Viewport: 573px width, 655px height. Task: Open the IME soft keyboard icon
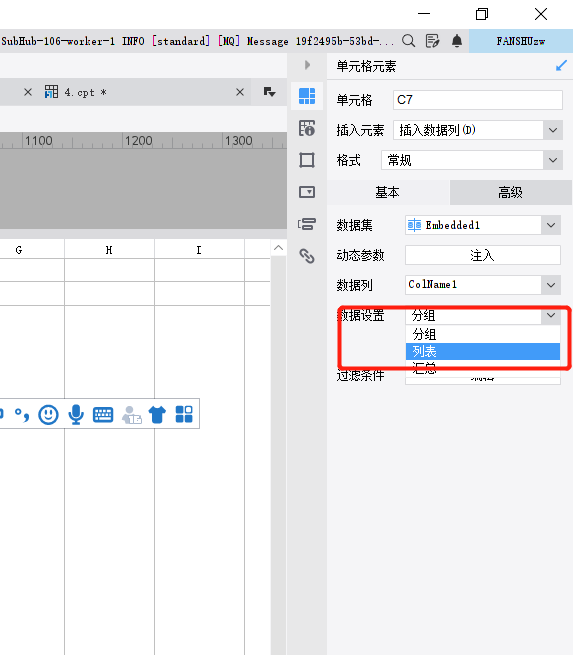103,414
